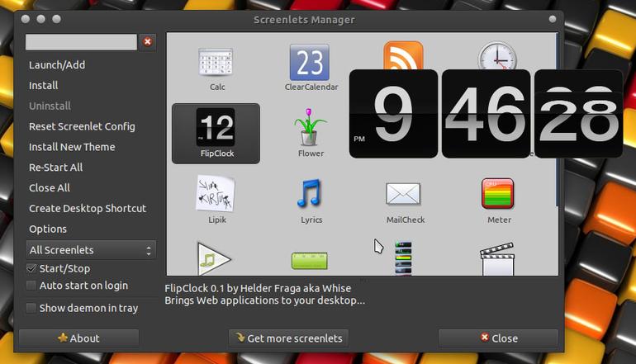Select the Meter screenlet icon
Viewport: 636px width, 364px height.
coord(498,194)
